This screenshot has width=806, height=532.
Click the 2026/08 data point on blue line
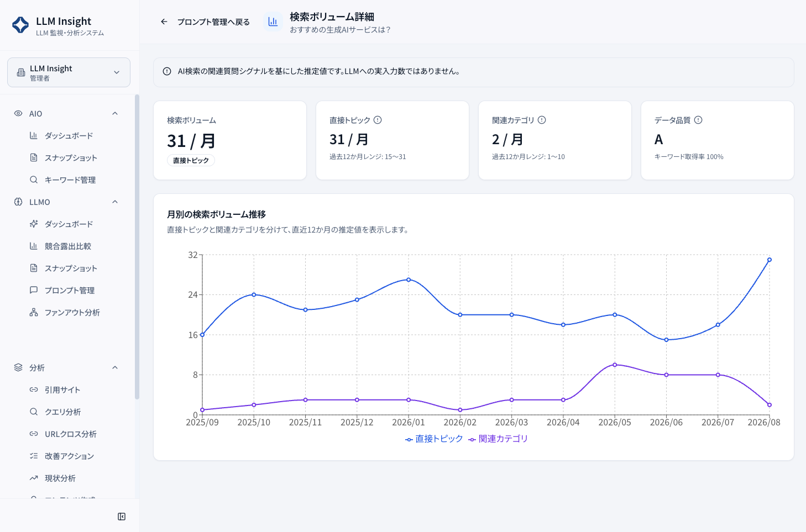point(769,260)
